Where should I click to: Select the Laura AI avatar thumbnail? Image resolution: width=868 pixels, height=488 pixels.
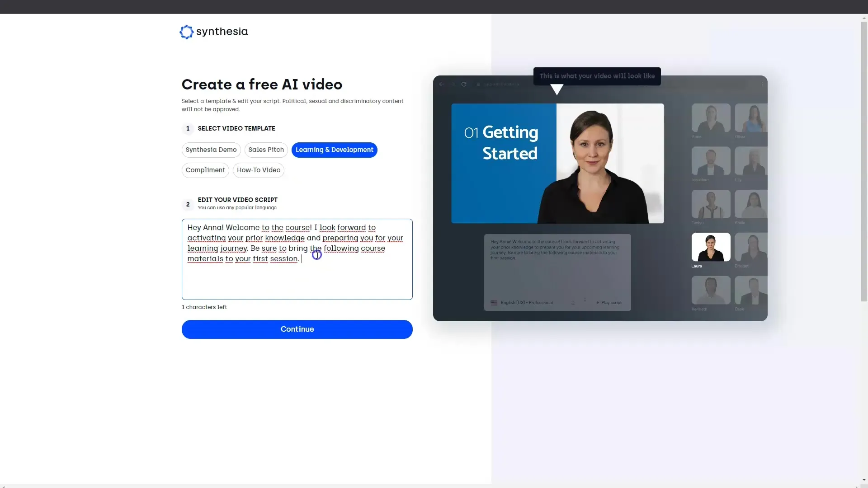point(710,247)
